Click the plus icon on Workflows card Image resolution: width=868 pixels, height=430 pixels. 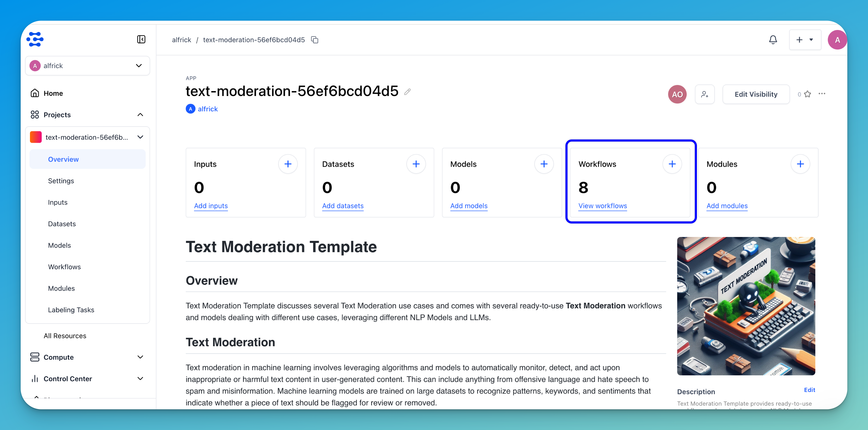(x=672, y=164)
